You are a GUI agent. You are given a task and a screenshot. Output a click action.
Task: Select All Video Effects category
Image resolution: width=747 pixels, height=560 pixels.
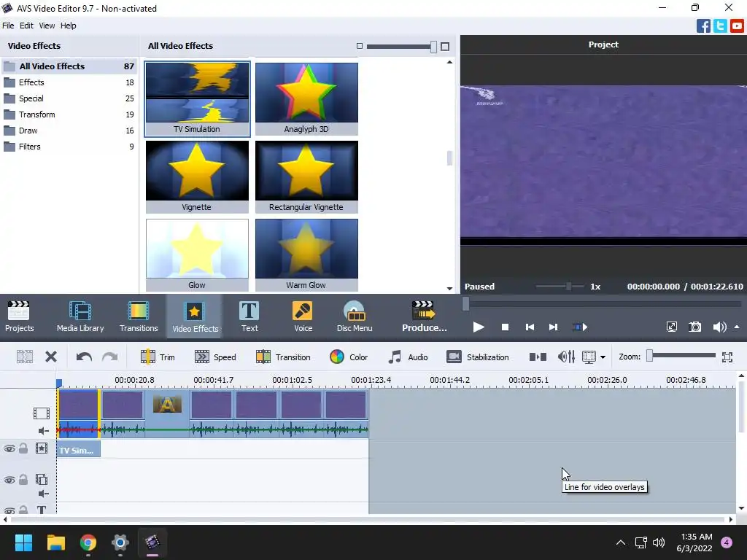coord(69,66)
